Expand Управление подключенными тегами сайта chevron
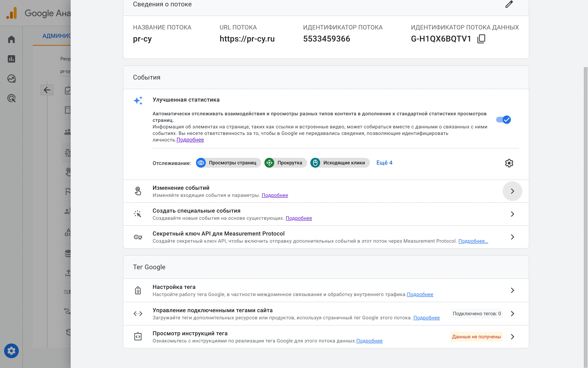This screenshot has height=368, width=588. click(x=512, y=313)
